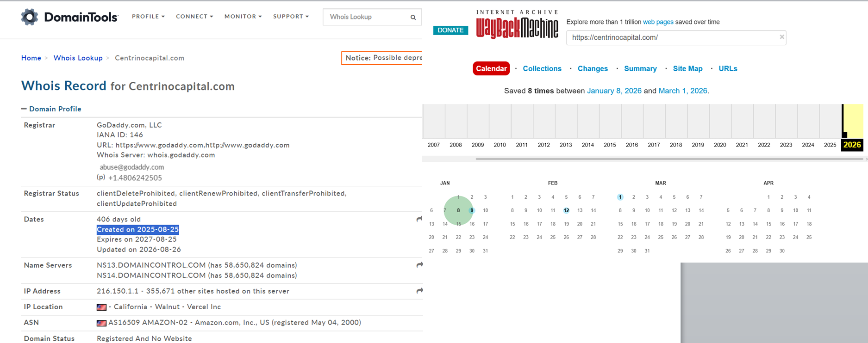Viewport: 868px width, 343px height.
Task: Open the 'web pages' link
Action: click(x=658, y=22)
